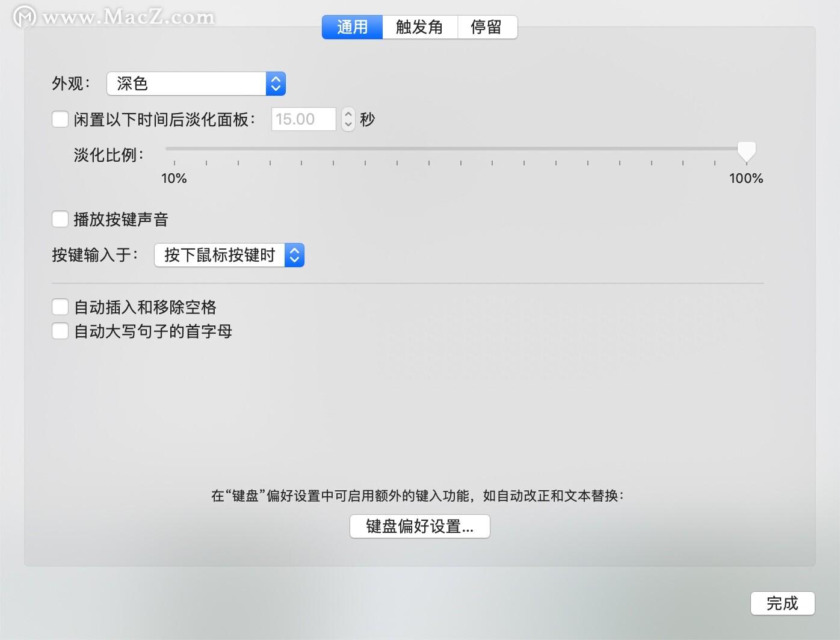The image size is (840, 640).
Task: Check 自动大写句子的首字母 option
Action: point(60,331)
